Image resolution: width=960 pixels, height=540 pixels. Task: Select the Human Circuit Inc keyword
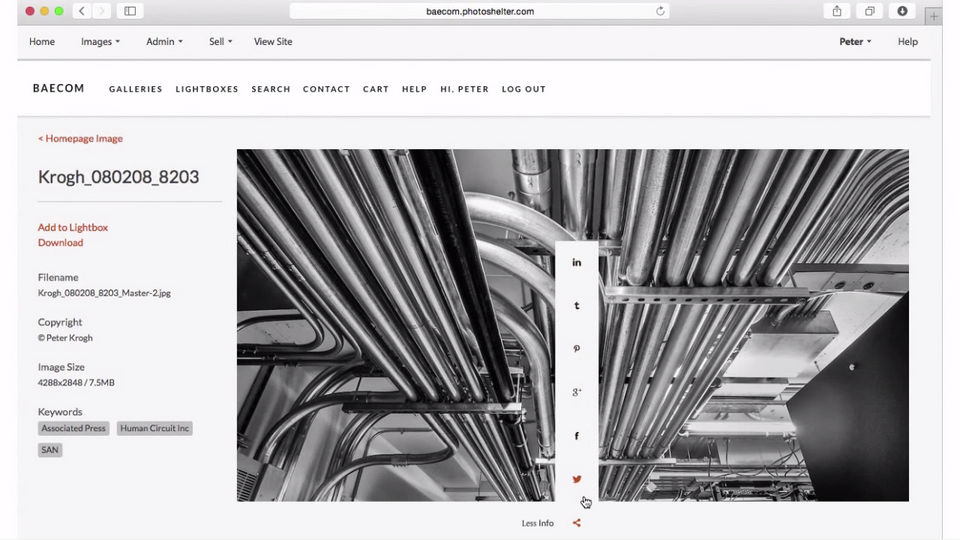click(154, 428)
